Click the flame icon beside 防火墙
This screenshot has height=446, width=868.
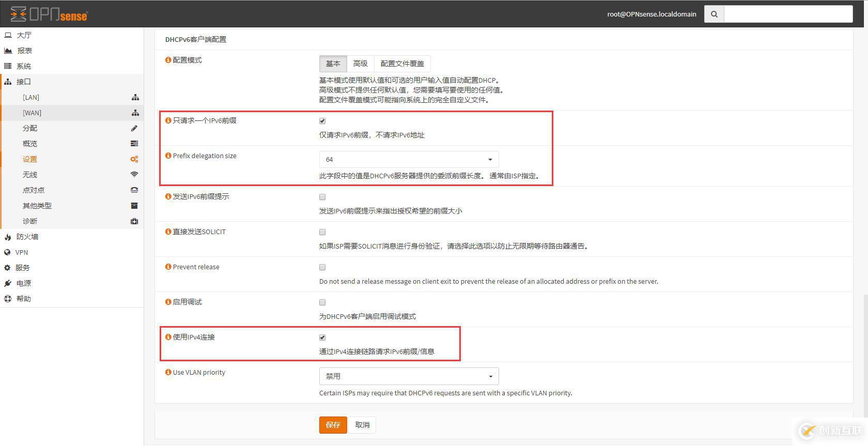pyautogui.click(x=8, y=237)
